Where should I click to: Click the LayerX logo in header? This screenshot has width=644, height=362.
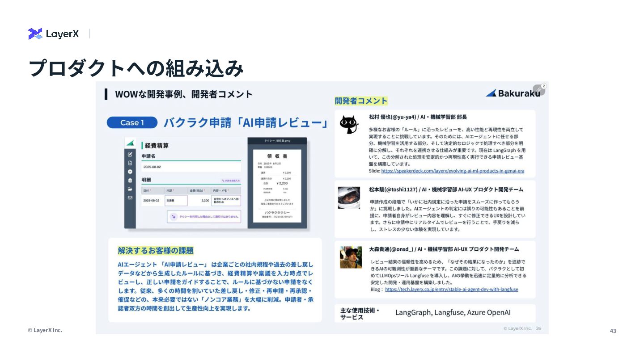point(53,34)
